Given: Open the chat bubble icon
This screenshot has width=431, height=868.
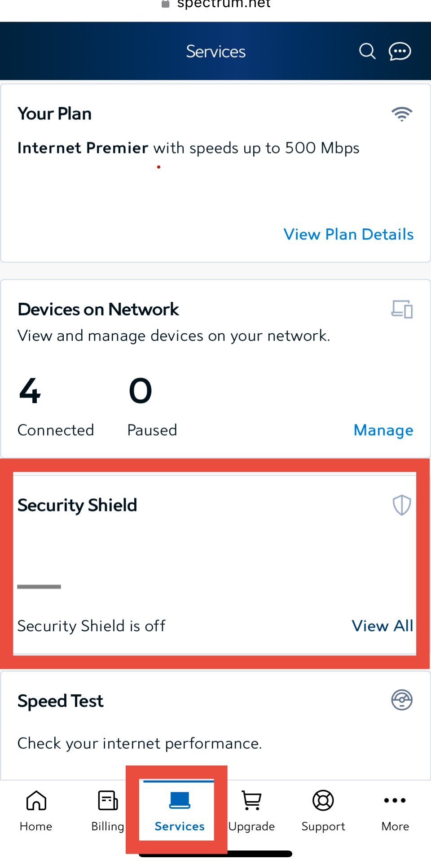Looking at the screenshot, I should coord(400,51).
